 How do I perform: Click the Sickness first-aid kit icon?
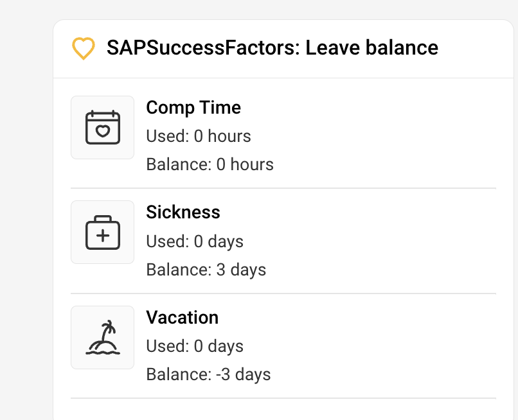[103, 232]
